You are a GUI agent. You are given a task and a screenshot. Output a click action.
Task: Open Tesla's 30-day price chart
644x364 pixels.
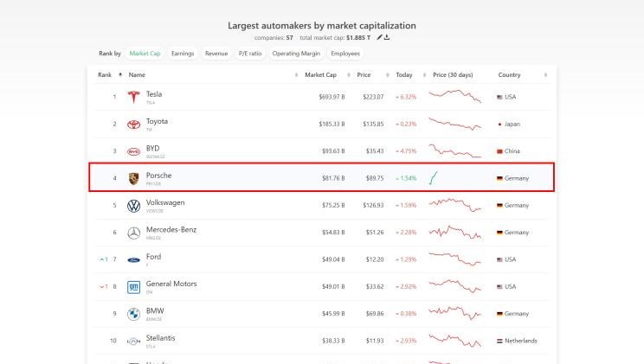click(x=455, y=97)
